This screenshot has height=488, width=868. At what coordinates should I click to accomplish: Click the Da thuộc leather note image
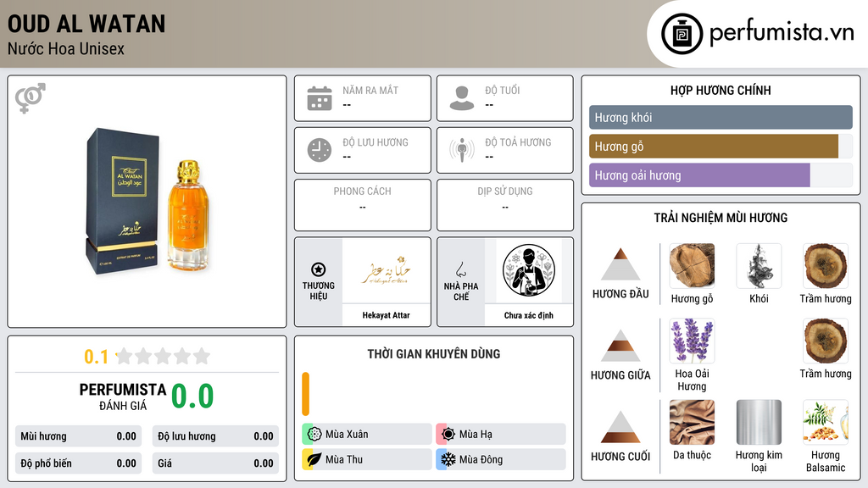pos(692,422)
